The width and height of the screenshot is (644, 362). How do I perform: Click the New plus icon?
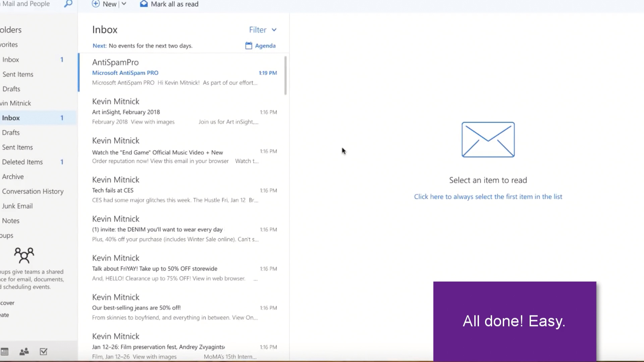(x=96, y=4)
